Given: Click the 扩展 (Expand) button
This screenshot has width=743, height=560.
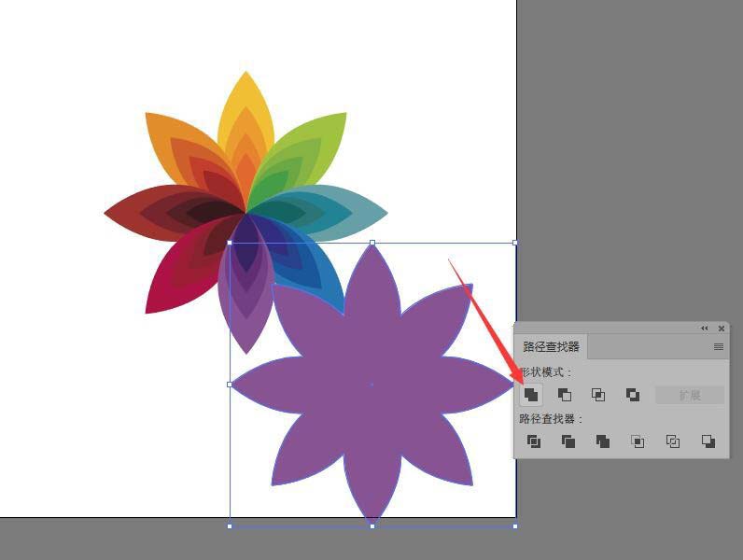Looking at the screenshot, I should [x=690, y=395].
